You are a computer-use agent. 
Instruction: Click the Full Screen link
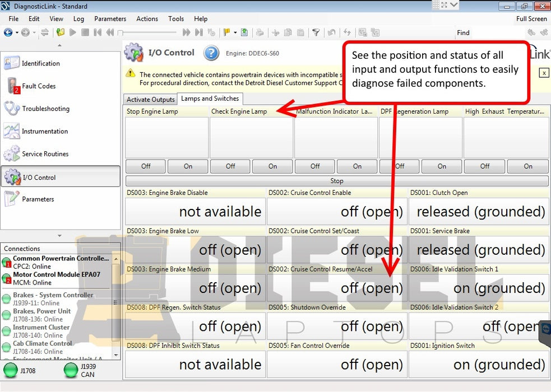tap(531, 18)
